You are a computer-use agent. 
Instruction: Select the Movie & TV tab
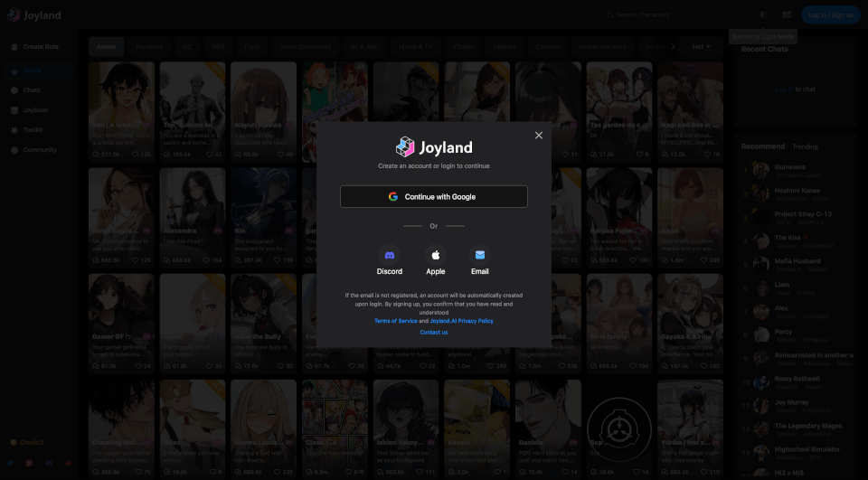(x=416, y=46)
